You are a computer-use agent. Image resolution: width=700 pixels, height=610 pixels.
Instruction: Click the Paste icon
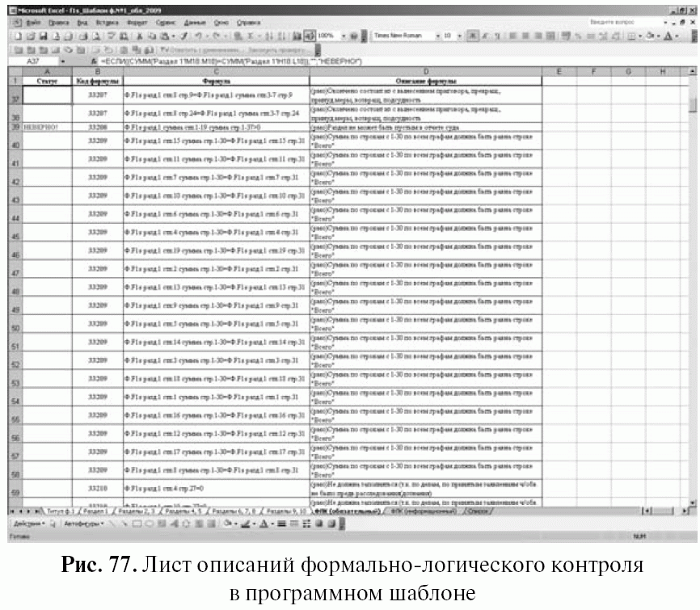point(165,36)
